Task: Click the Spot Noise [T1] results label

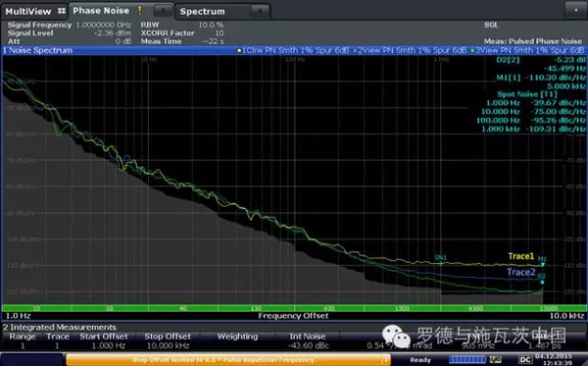Action: pyautogui.click(x=527, y=94)
